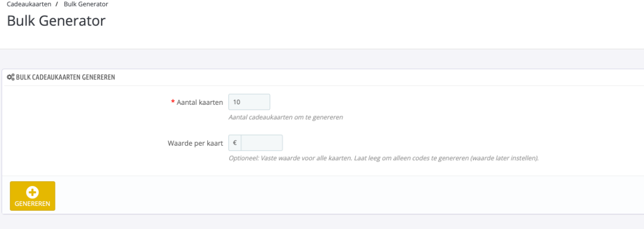The height and width of the screenshot is (229, 644).
Task: Focus the Waarde per kaart input field
Action: point(261,143)
